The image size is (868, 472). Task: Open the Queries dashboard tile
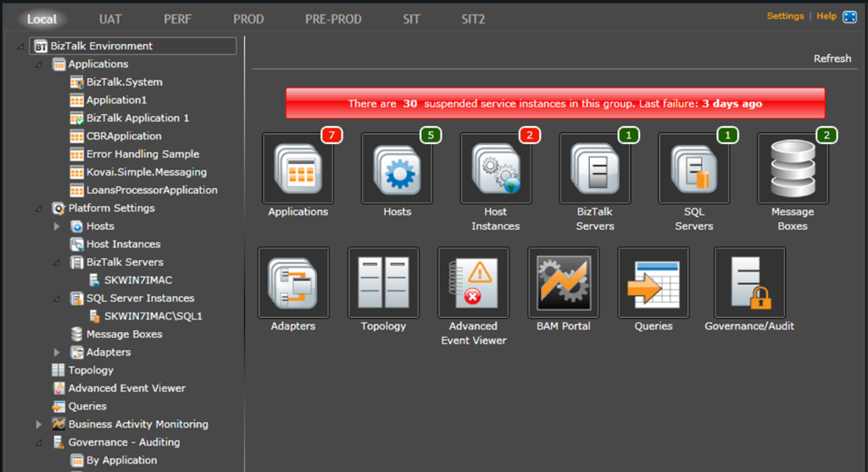(x=654, y=283)
